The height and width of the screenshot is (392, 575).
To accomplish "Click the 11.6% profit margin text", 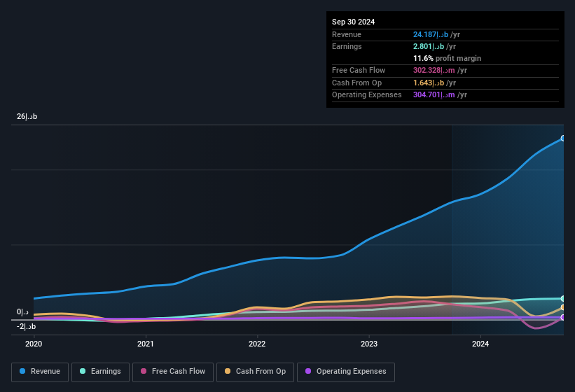I will [x=447, y=58].
